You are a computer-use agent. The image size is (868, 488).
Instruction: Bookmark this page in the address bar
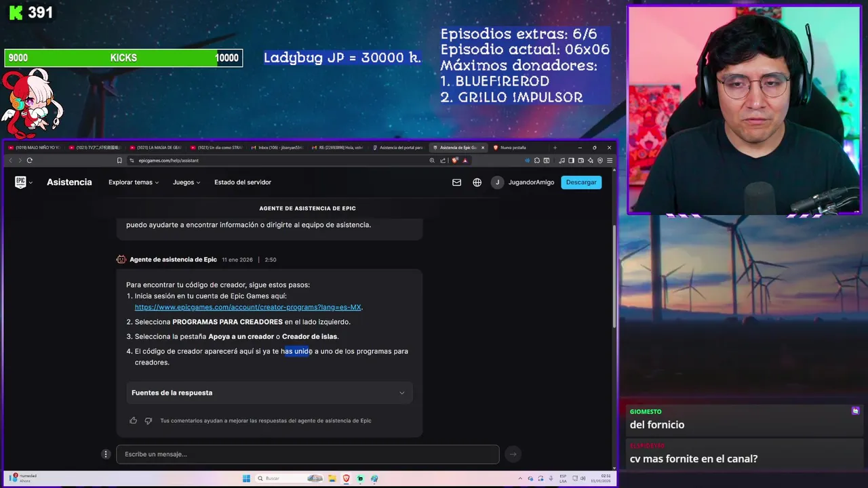click(x=119, y=161)
